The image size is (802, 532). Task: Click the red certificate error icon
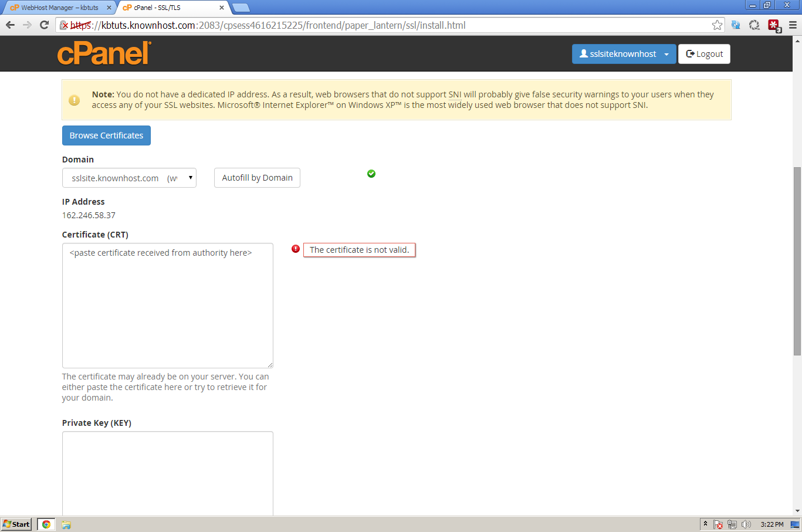tap(296, 249)
